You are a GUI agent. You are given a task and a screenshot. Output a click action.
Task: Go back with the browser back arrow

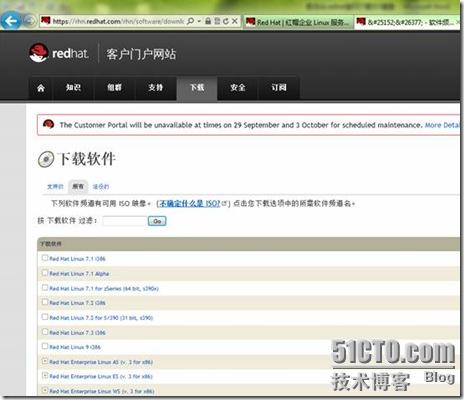click(11, 21)
